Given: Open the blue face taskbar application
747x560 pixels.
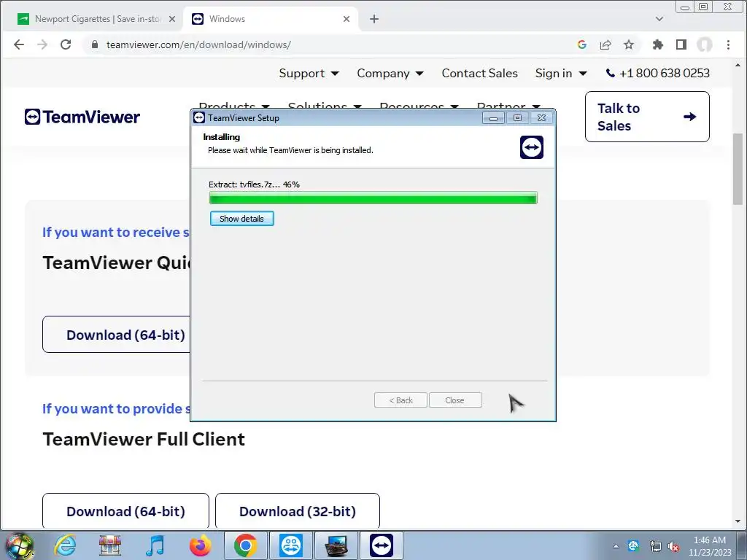Looking at the screenshot, I should [x=291, y=545].
